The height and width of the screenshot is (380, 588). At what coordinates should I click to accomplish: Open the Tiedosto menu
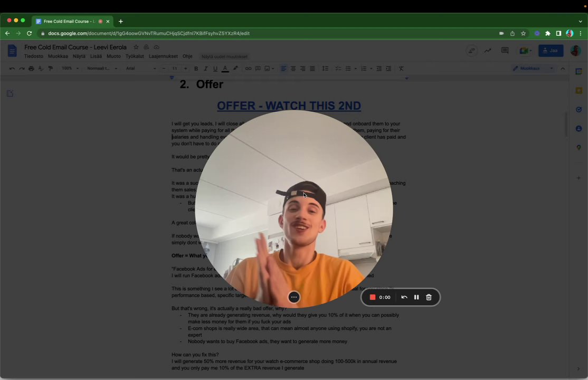pyautogui.click(x=34, y=56)
